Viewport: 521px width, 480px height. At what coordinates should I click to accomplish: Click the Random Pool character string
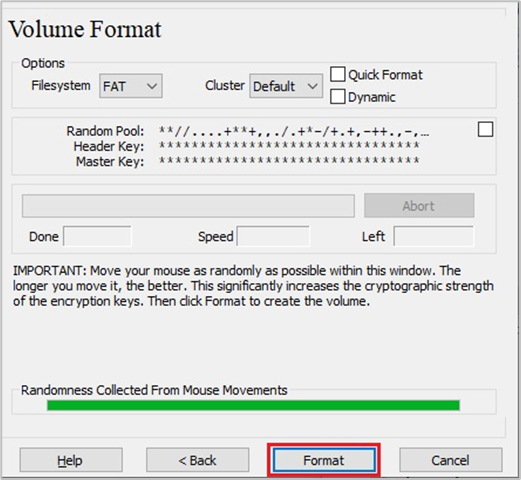point(294,131)
